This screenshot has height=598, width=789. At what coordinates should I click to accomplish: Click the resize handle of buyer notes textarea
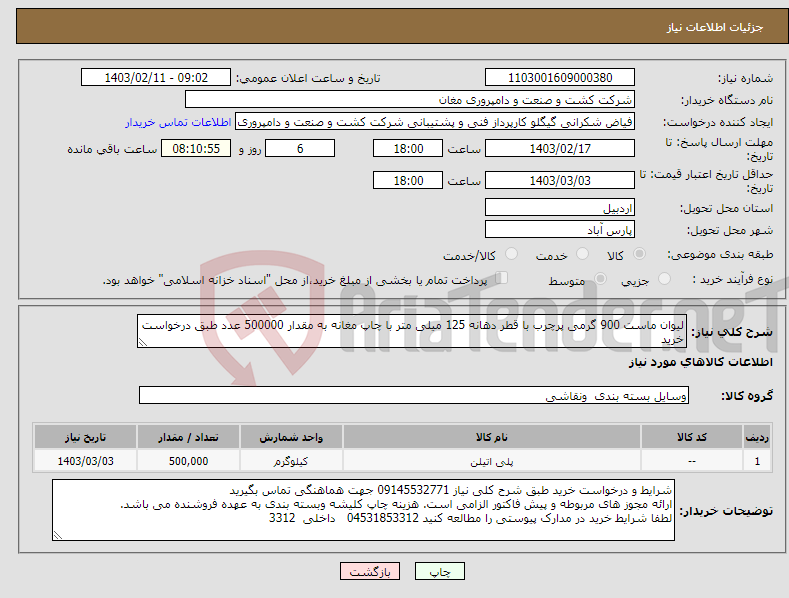(58, 536)
